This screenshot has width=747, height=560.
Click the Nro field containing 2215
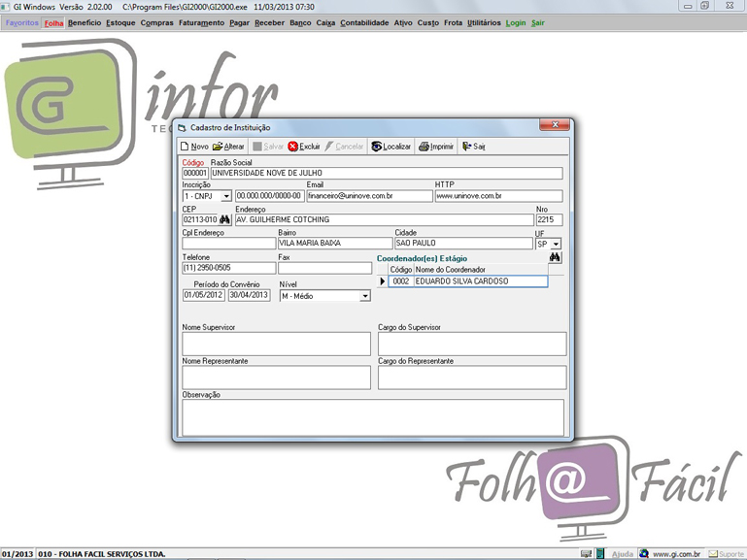click(549, 219)
